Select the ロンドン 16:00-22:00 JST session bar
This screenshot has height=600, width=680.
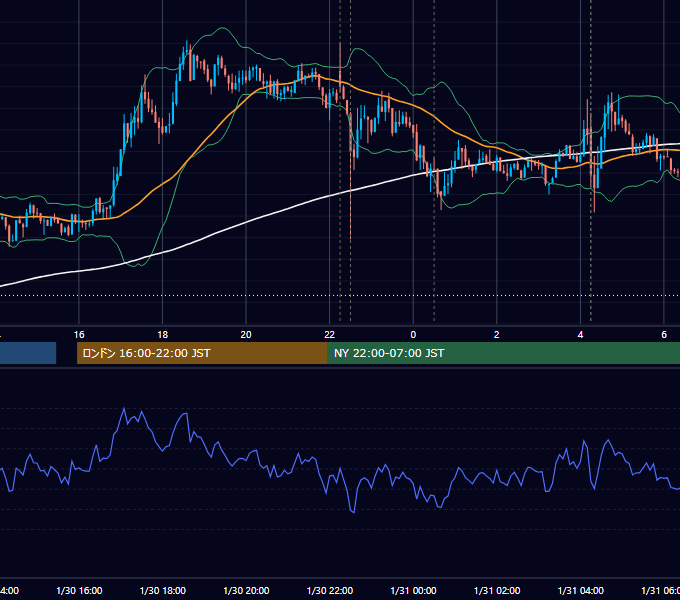tap(202, 353)
